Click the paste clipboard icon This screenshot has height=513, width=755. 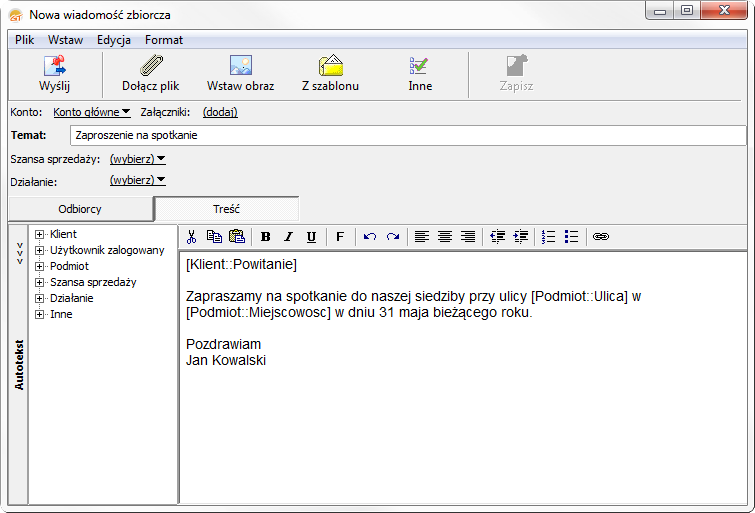pos(237,237)
